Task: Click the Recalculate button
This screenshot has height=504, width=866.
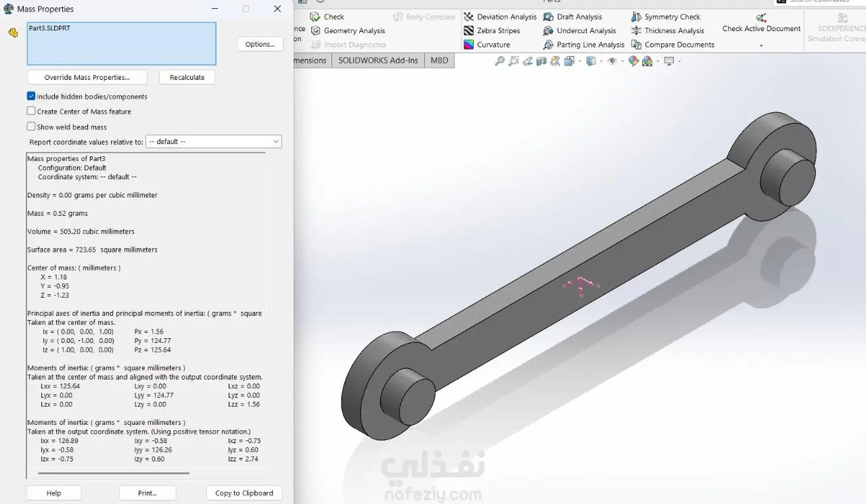Action: click(187, 77)
